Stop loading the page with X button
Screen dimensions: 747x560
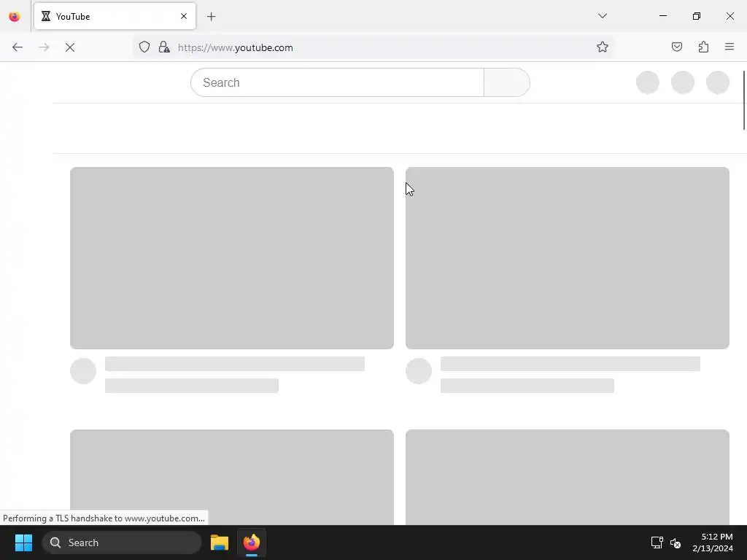[70, 47]
